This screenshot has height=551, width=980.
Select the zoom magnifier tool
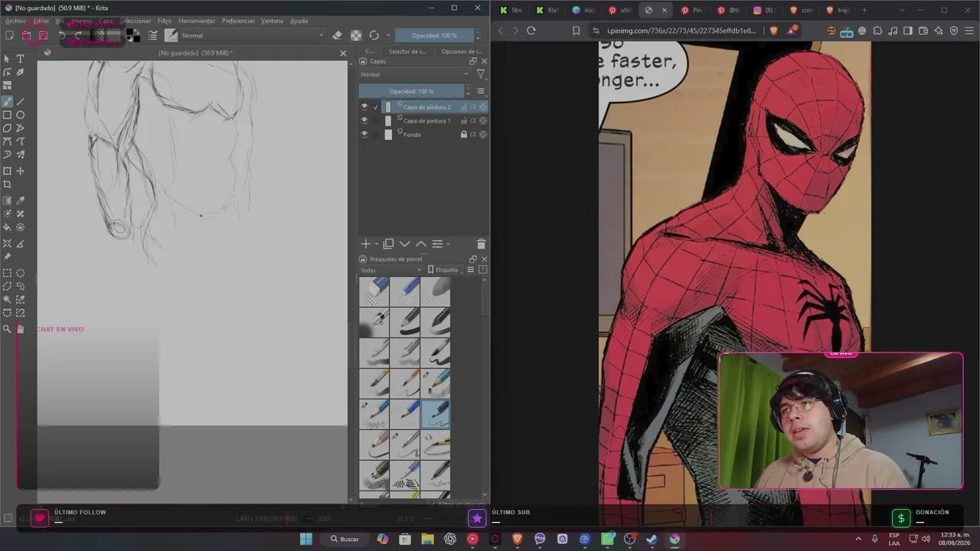pos(7,329)
